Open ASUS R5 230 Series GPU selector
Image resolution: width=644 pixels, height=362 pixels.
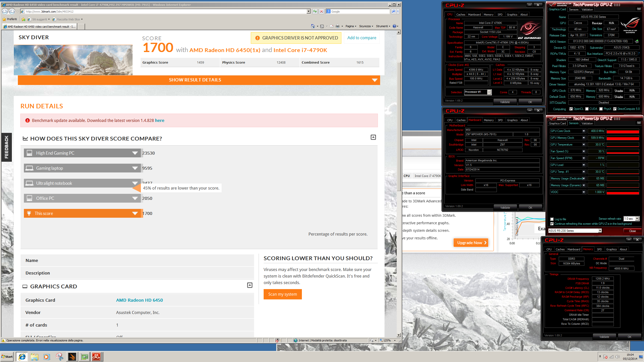click(x=600, y=231)
